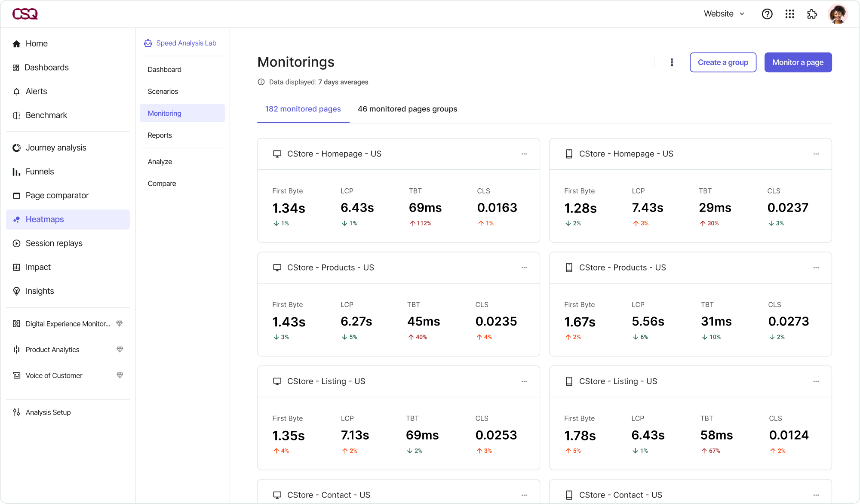Click the extensions puzzle icon
Image resolution: width=860 pixels, height=504 pixels.
click(x=813, y=14)
